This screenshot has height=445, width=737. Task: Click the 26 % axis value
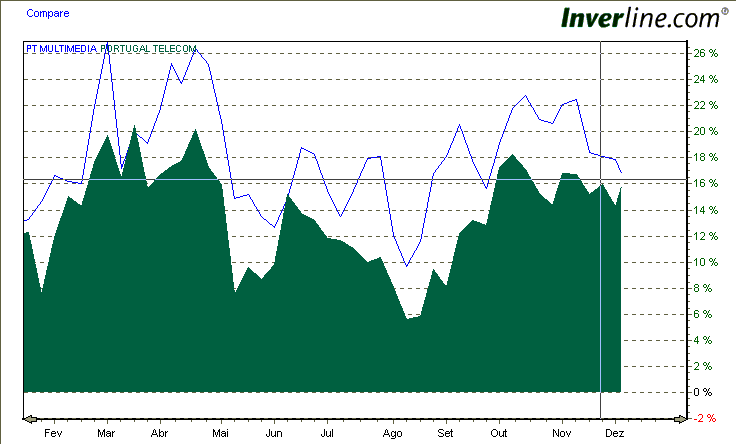[x=706, y=53]
